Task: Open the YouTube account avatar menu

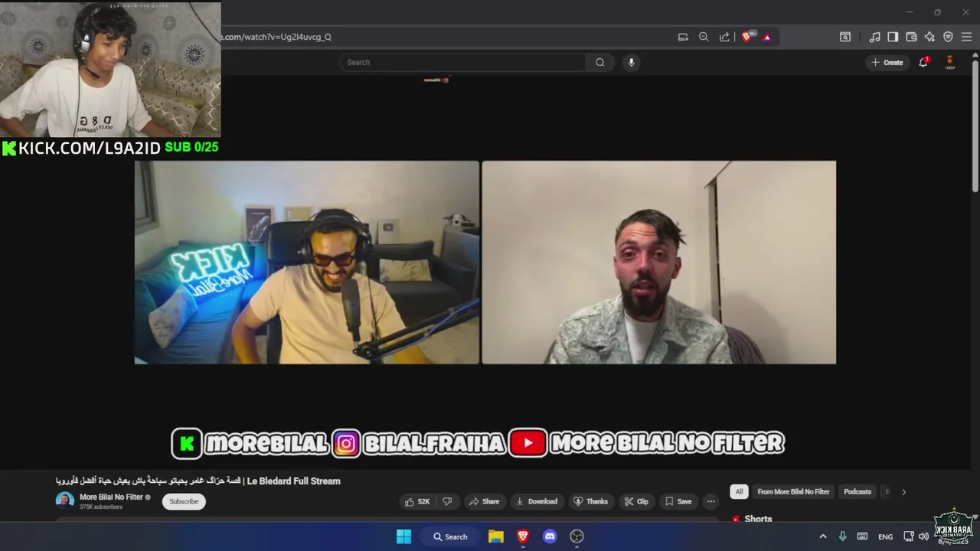Action: coord(949,62)
